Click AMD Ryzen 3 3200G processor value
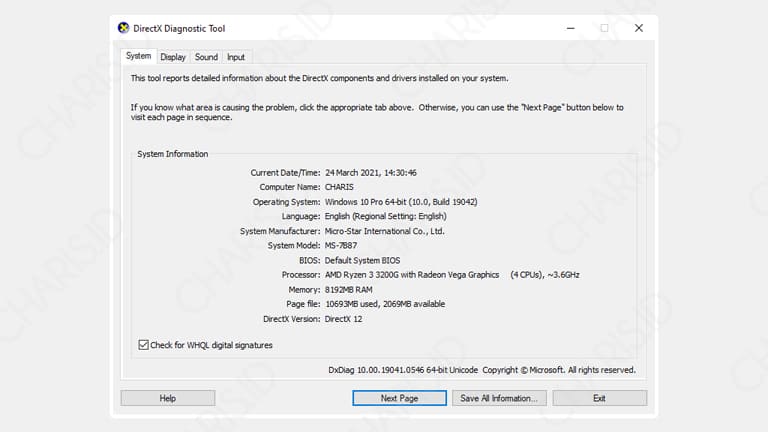768x432 pixels. [x=452, y=275]
